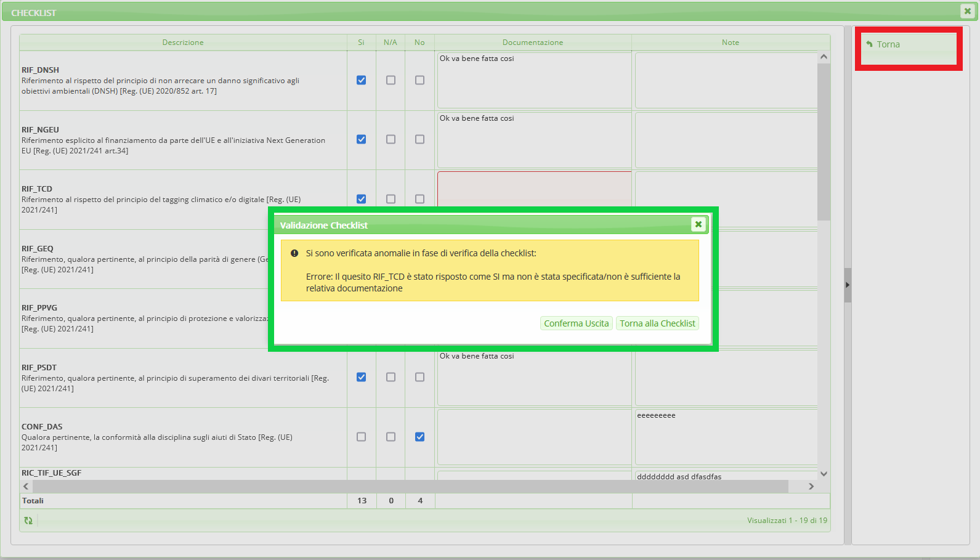Uncheck No checkbox for CONF_DAS
The width and height of the screenshot is (980, 560).
[x=419, y=437]
